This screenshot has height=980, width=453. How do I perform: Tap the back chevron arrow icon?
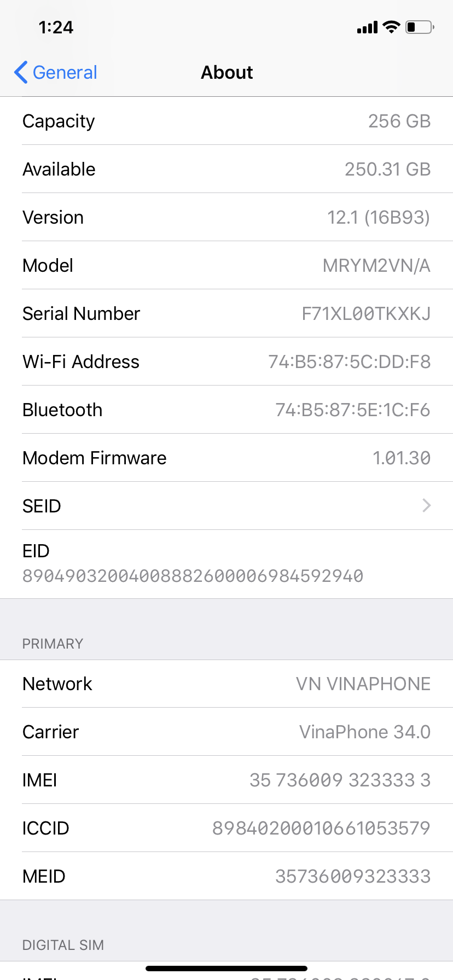(21, 72)
